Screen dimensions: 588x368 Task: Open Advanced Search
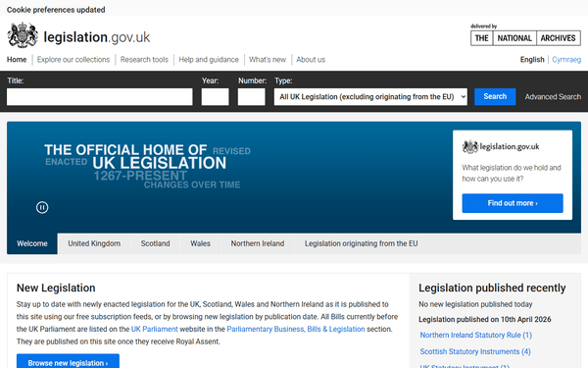click(553, 97)
